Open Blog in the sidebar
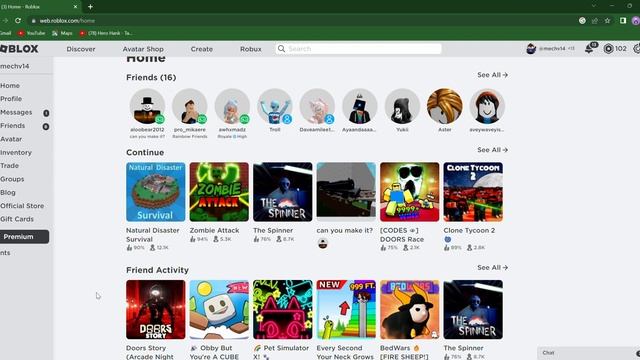This screenshot has width=640, height=360. point(8,193)
